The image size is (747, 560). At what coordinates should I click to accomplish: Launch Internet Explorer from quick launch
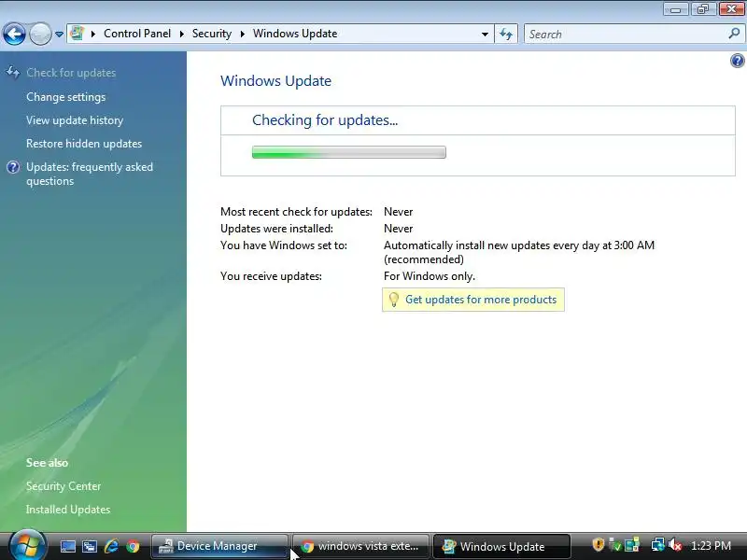pyautogui.click(x=111, y=546)
